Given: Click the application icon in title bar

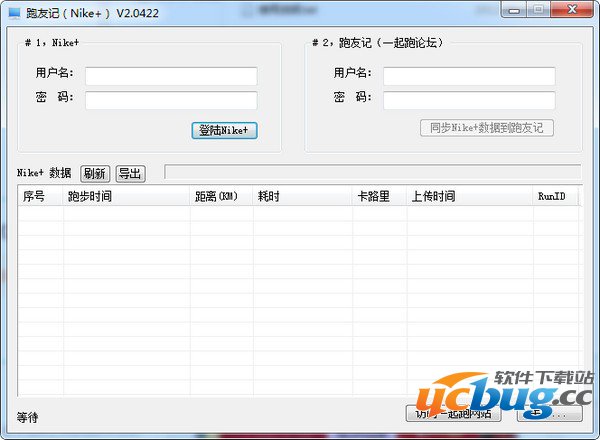Looking at the screenshot, I should pos(15,13).
